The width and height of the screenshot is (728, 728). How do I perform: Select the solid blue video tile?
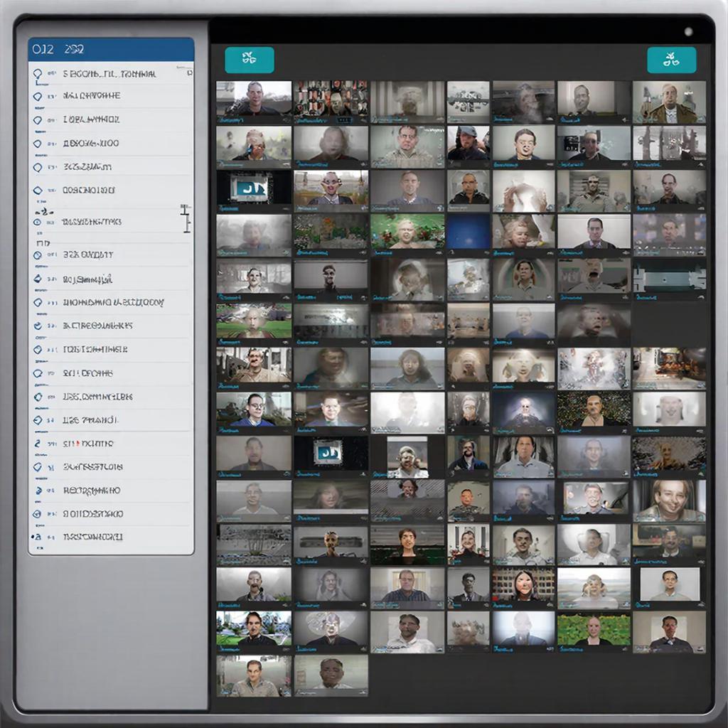pyautogui.click(x=468, y=232)
